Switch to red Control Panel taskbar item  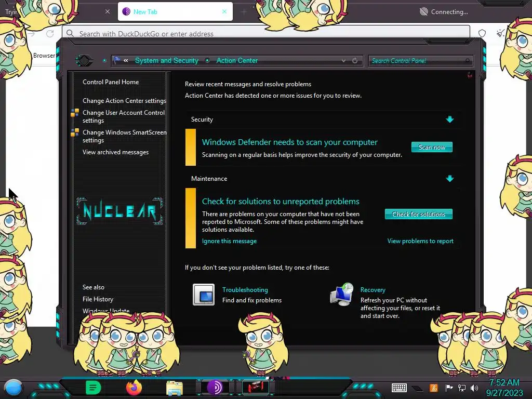pyautogui.click(x=256, y=388)
